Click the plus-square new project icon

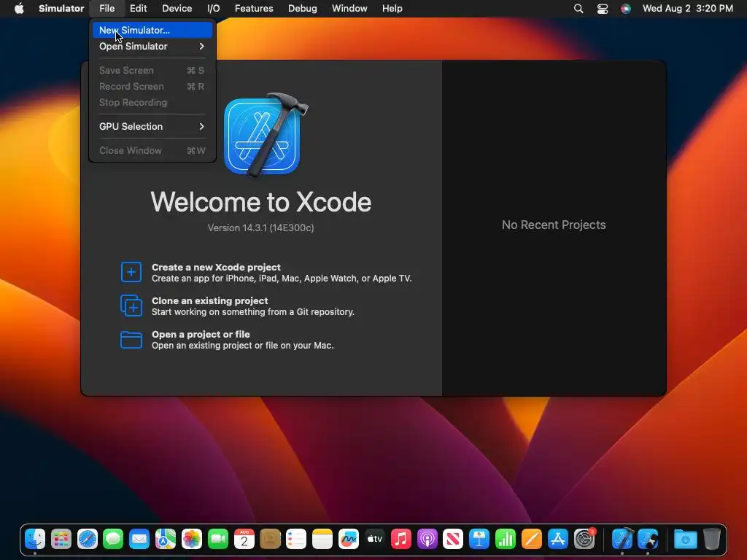tap(131, 272)
